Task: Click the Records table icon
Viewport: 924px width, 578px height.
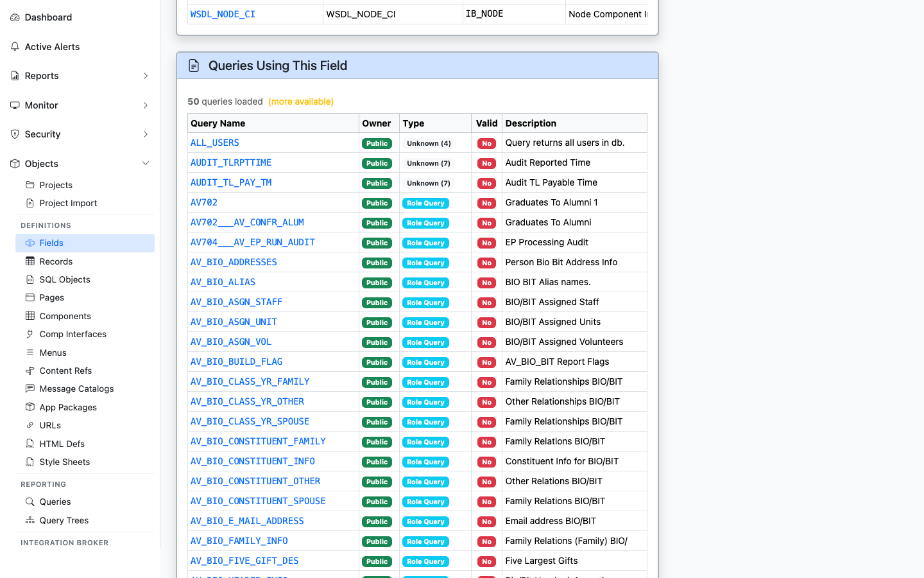Action: [x=30, y=261]
